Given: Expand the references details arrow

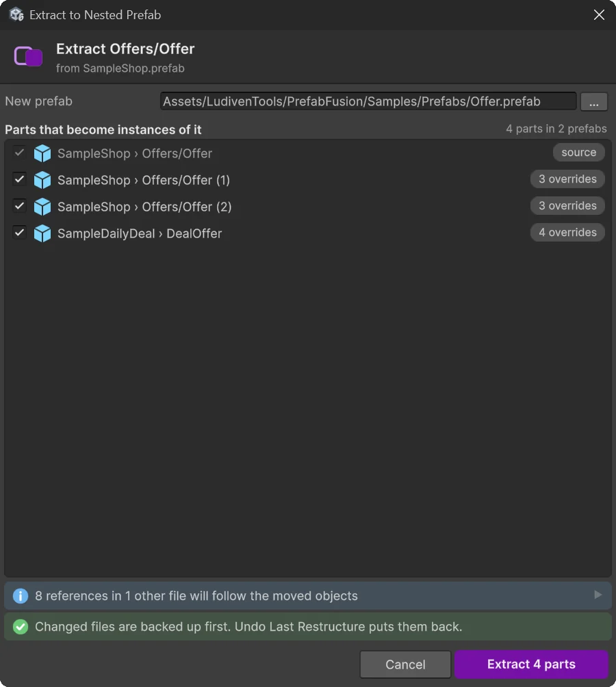Looking at the screenshot, I should [598, 595].
